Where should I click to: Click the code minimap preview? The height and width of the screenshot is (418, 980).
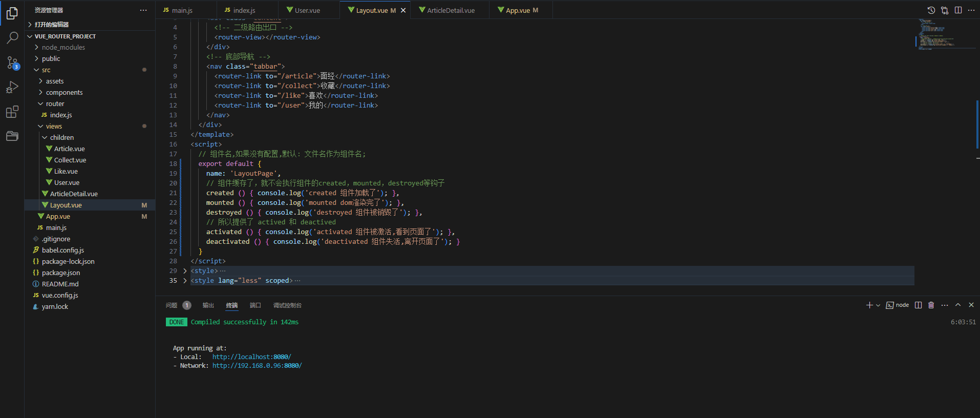pos(945,34)
